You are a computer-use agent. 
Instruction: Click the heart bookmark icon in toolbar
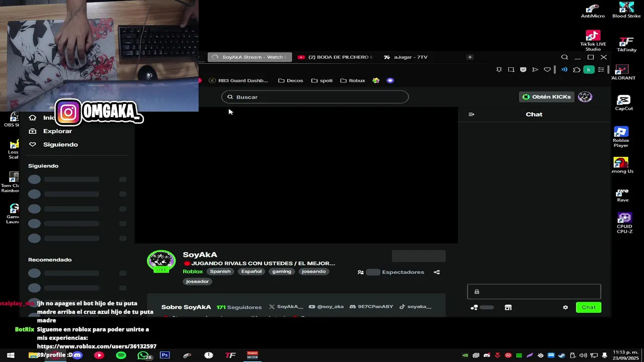[x=547, y=70]
